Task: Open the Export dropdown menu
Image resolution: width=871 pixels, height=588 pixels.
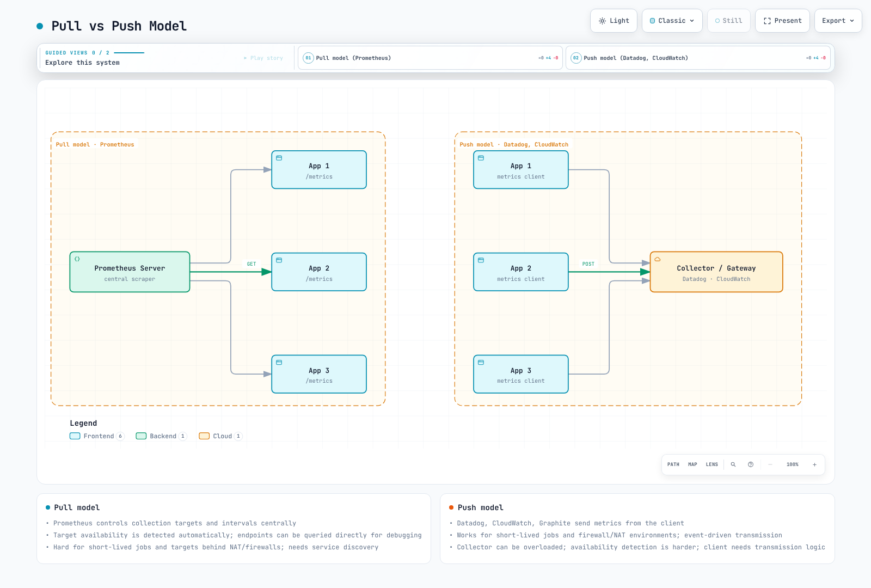Action: click(838, 21)
